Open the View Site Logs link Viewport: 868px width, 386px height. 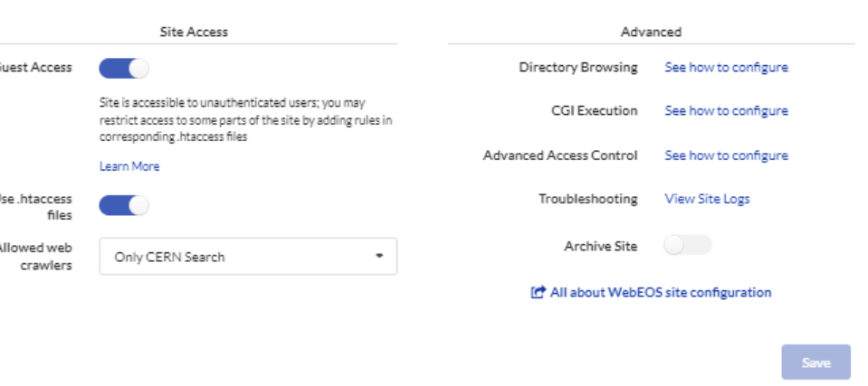[707, 199]
